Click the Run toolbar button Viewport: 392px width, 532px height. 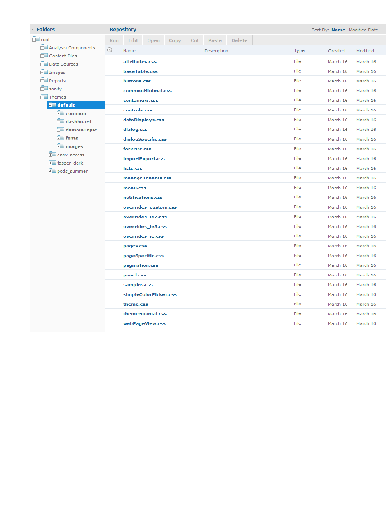[x=114, y=40]
